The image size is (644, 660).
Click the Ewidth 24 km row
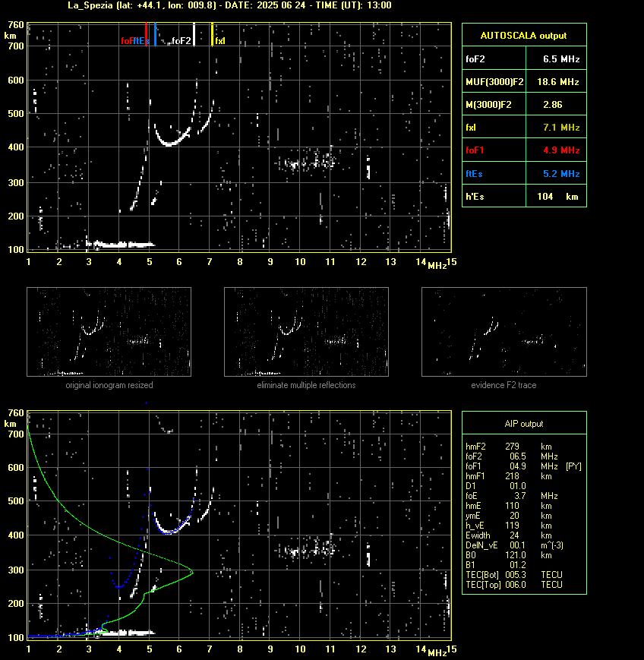[x=509, y=535]
